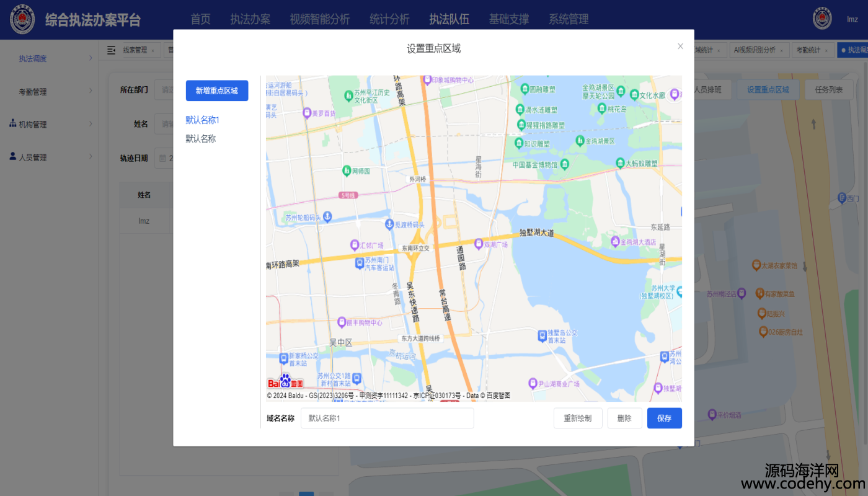The width and height of the screenshot is (868, 496).
Task: Select the 苏州平江历史文化街区 park marker
Action: (x=348, y=95)
